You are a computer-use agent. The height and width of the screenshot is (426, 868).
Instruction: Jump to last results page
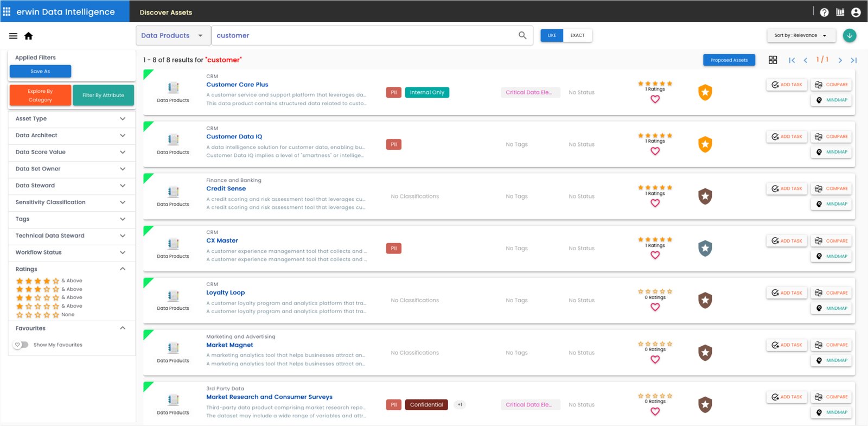click(x=853, y=60)
